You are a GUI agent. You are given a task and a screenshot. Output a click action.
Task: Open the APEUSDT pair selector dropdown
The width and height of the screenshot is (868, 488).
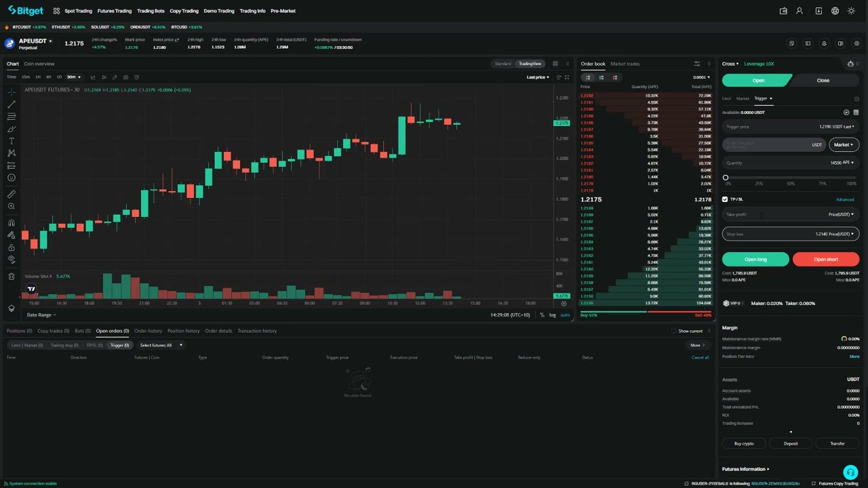coord(35,41)
